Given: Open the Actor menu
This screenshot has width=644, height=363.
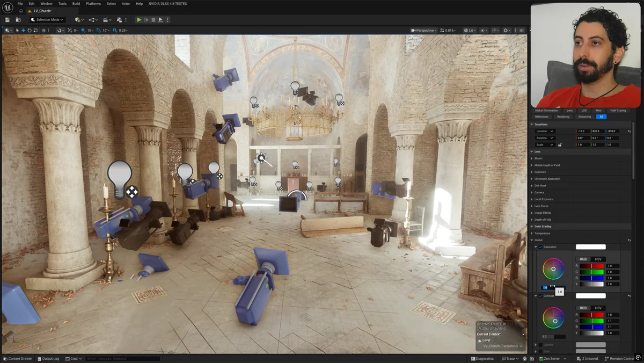Looking at the screenshot, I should 126,4.
